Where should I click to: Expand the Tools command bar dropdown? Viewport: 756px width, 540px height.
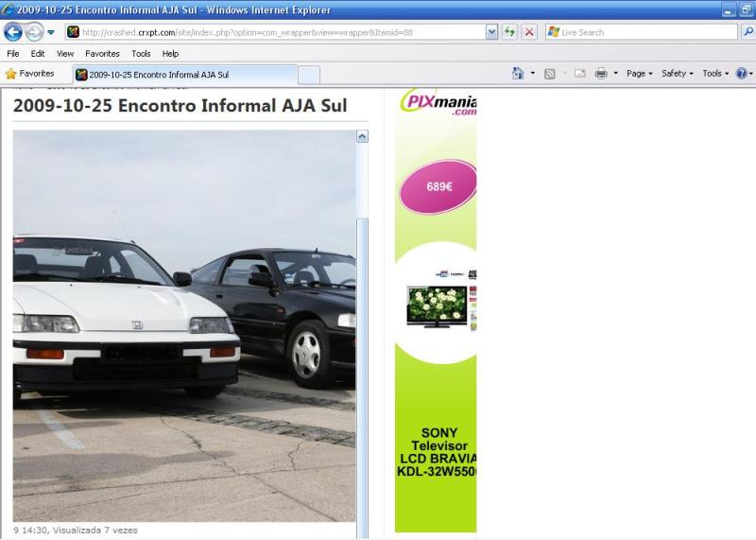[x=715, y=74]
